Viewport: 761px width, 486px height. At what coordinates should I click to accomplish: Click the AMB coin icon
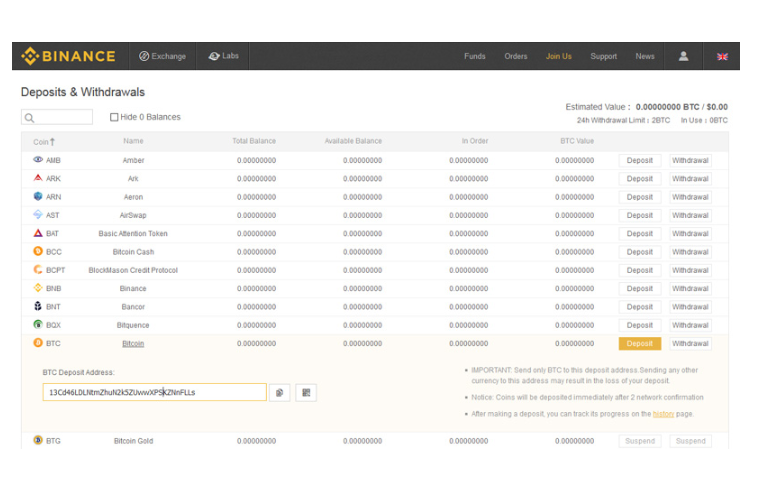[38, 160]
